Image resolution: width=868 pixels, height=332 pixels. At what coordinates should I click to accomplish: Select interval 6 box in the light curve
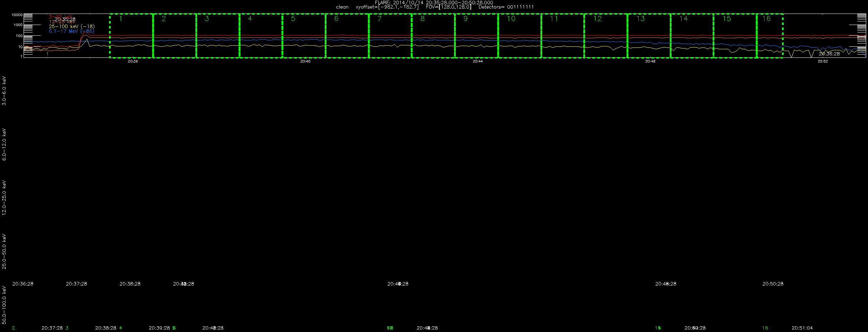tap(347, 36)
